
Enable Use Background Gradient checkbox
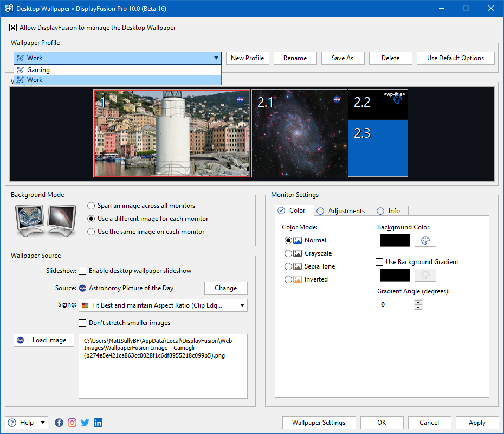pos(379,262)
